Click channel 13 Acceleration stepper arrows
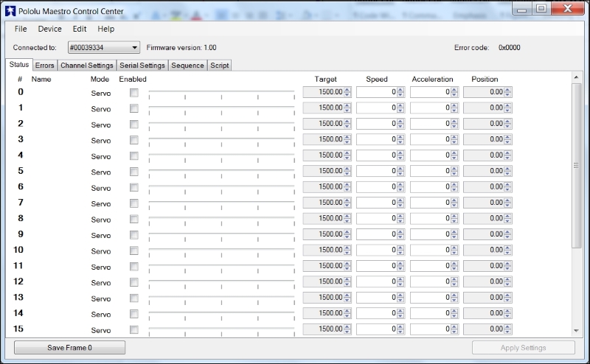This screenshot has width=590, height=364. (x=454, y=298)
